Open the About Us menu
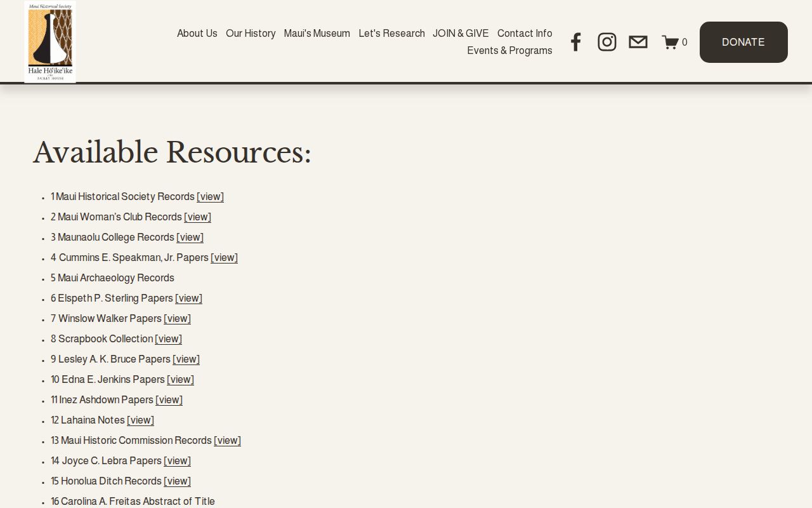Image resolution: width=812 pixels, height=508 pixels. (x=197, y=34)
